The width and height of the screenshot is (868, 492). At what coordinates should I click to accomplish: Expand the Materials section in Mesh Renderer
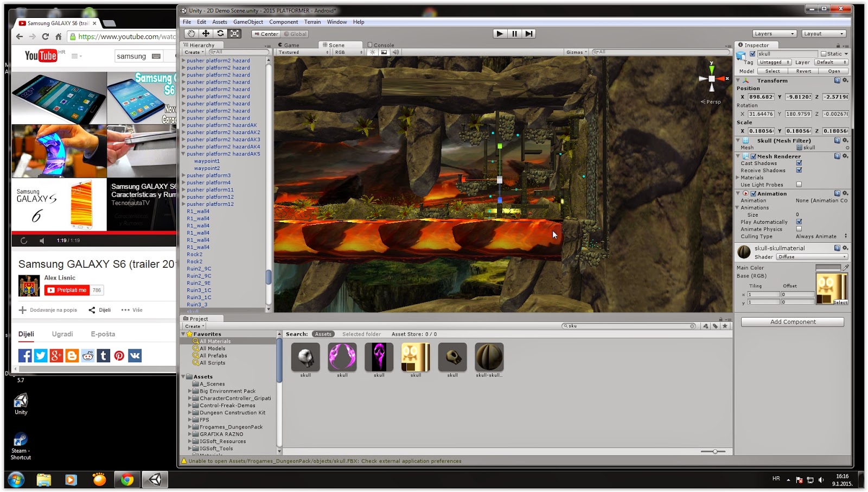pos(738,178)
